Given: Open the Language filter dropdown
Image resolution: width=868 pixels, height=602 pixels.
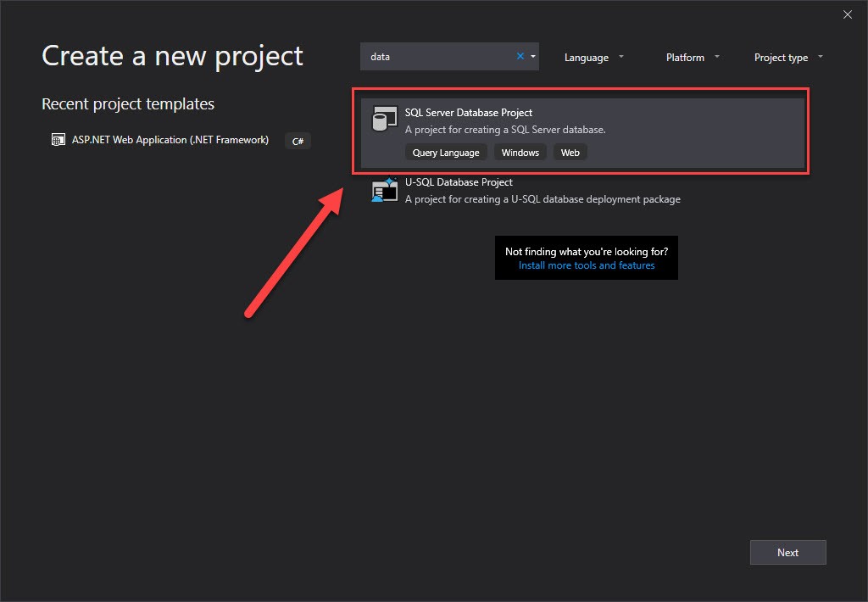Looking at the screenshot, I should tap(593, 57).
